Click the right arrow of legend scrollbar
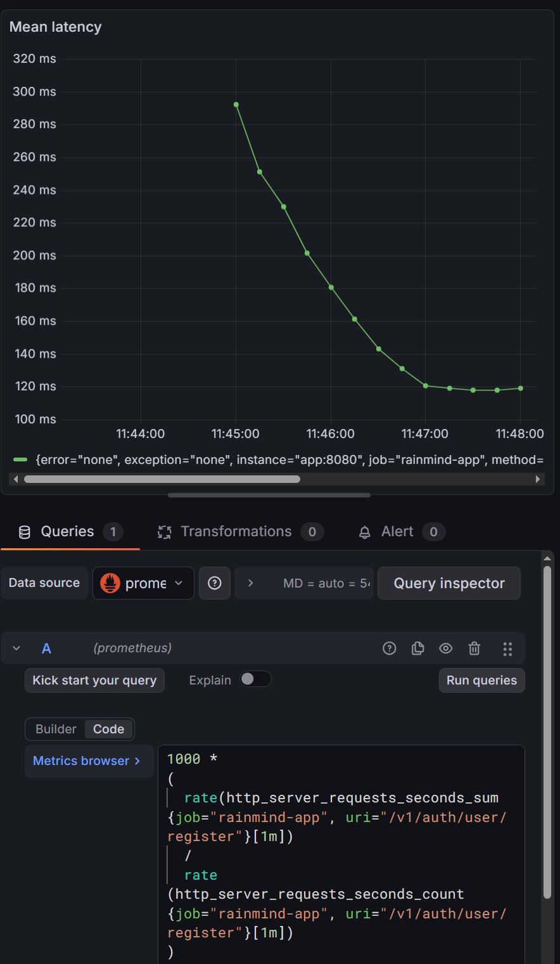560x964 pixels. point(538,479)
